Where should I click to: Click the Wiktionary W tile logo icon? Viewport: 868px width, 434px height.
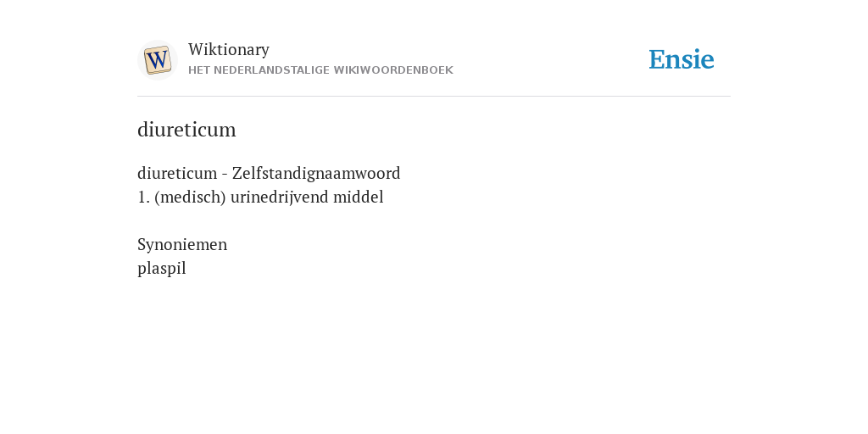point(158,60)
